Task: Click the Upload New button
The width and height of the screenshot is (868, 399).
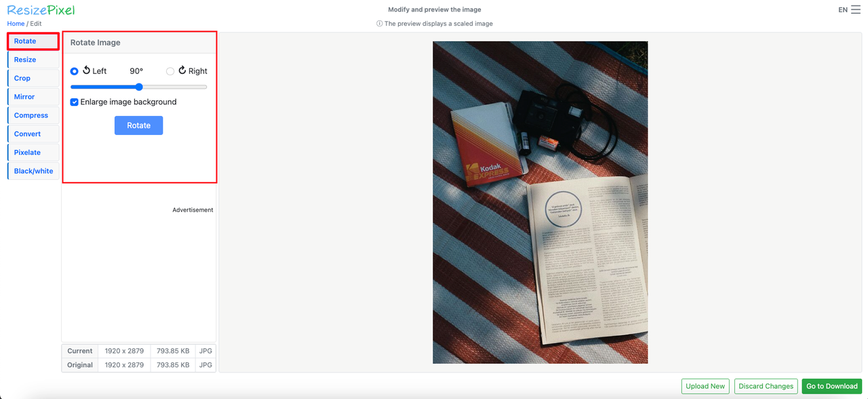Action: coord(705,386)
